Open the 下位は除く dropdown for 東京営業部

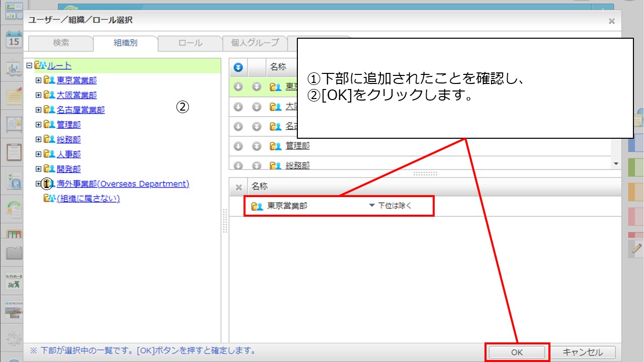390,206
